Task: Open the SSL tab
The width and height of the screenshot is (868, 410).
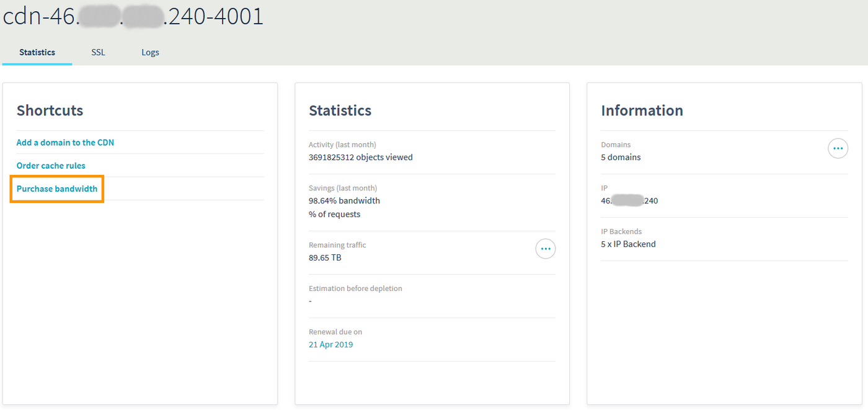Action: click(98, 53)
